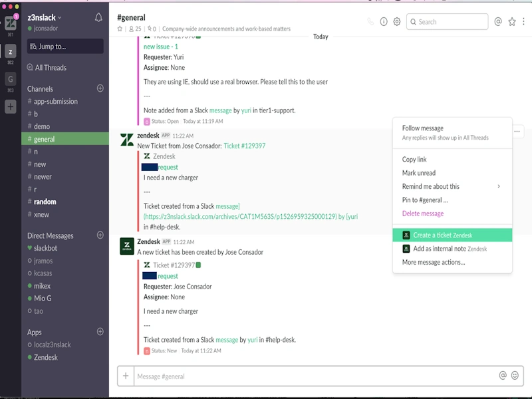Screen dimensions: 532x399
Task: Switch to the Zendesk workspace icon
Action: pos(11,23)
